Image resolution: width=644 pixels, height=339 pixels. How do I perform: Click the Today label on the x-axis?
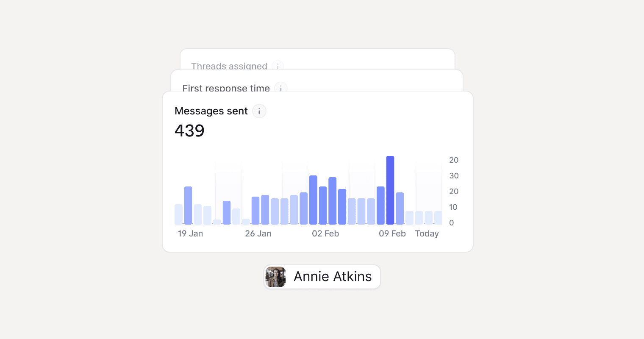[x=427, y=233]
